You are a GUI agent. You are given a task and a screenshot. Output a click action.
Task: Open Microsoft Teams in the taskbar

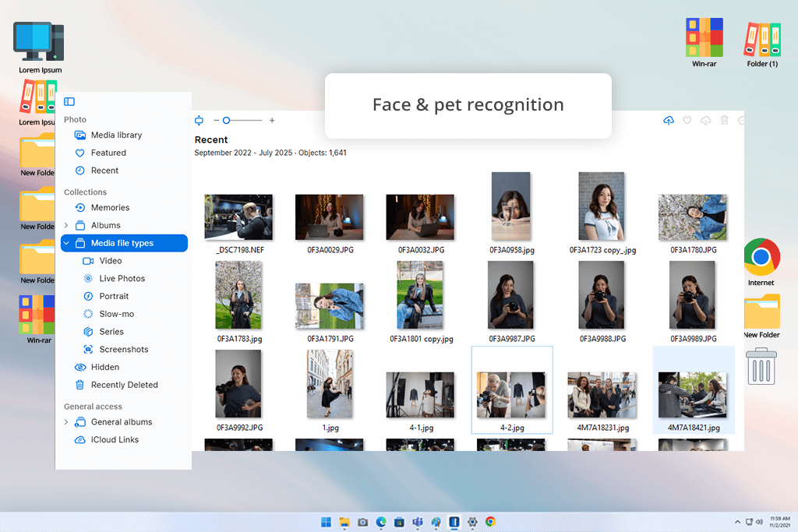(418, 522)
